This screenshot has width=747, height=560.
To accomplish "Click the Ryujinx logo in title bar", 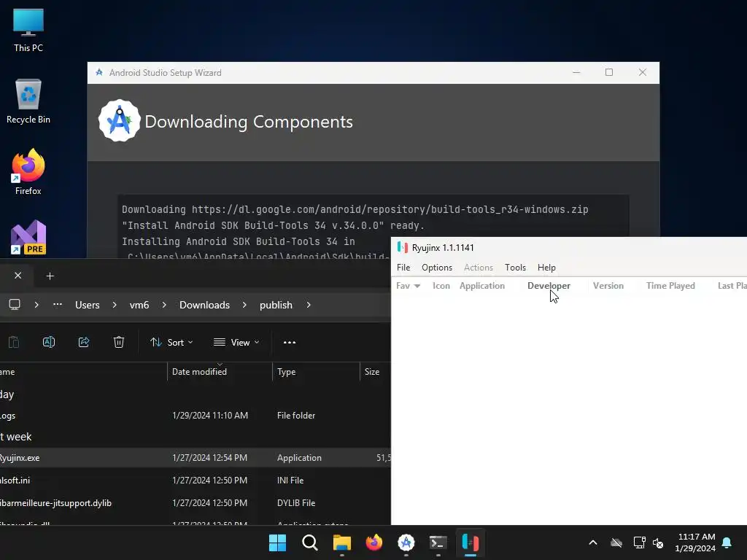I will pos(403,248).
